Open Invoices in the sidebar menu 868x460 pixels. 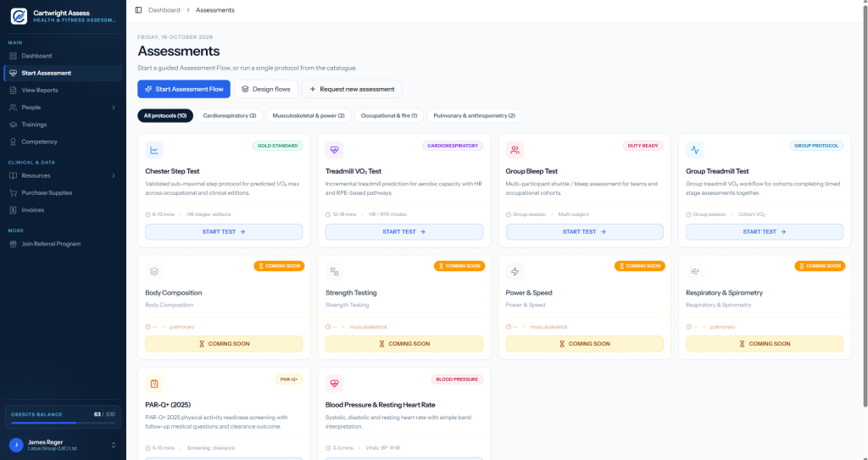(x=63, y=210)
